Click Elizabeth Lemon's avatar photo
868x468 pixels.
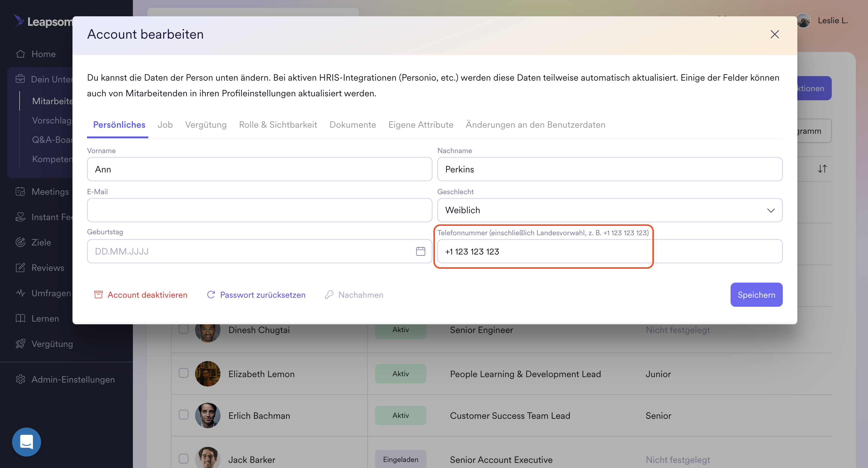207,374
